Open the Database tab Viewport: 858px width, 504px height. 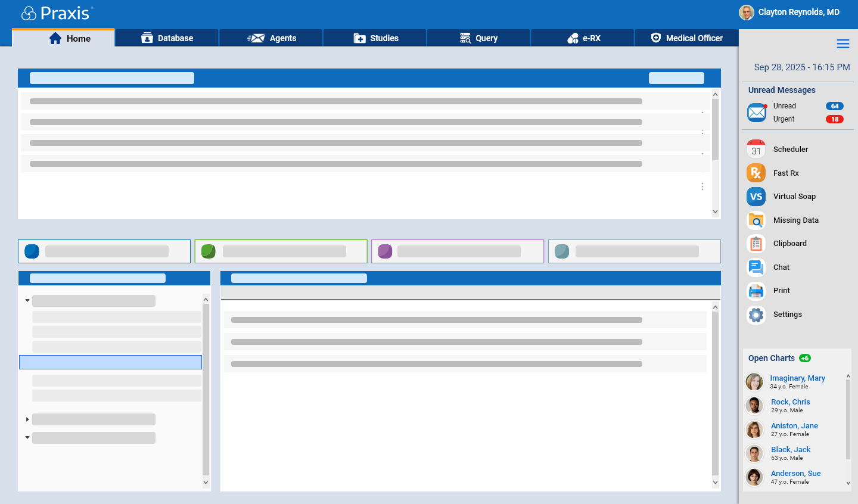point(167,38)
